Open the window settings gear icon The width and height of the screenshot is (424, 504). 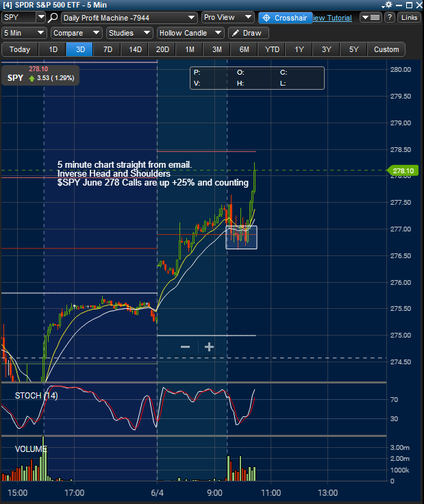click(388, 5)
